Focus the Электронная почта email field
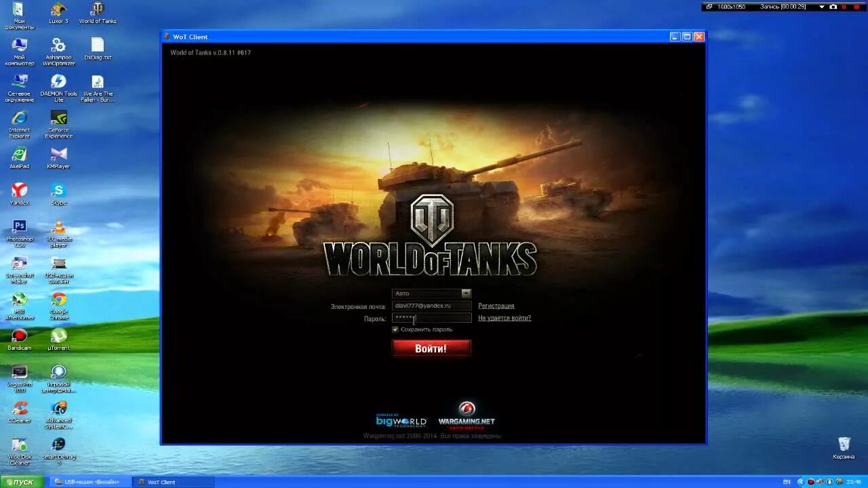This screenshot has height=488, width=868. (x=431, y=306)
